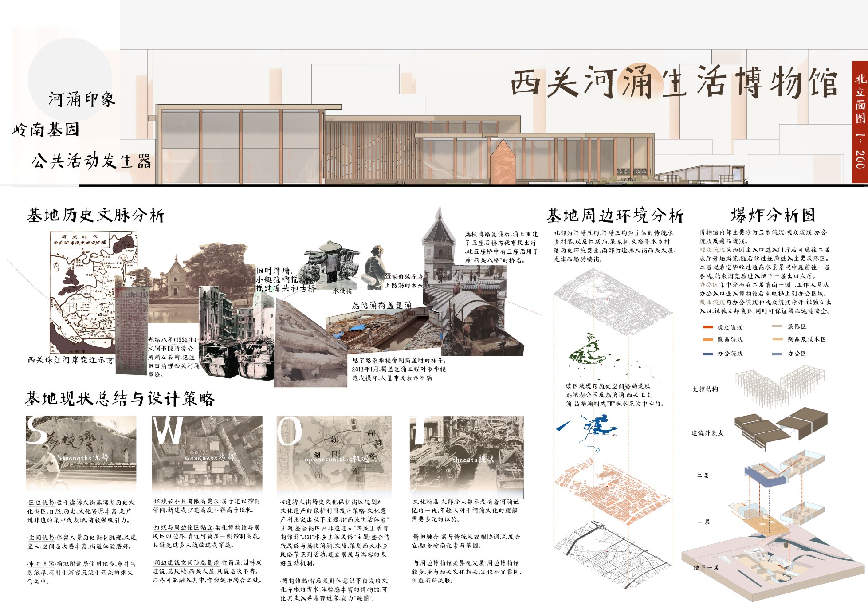Select the 二层 floor label
This screenshot has height=613, width=868.
click(703, 475)
